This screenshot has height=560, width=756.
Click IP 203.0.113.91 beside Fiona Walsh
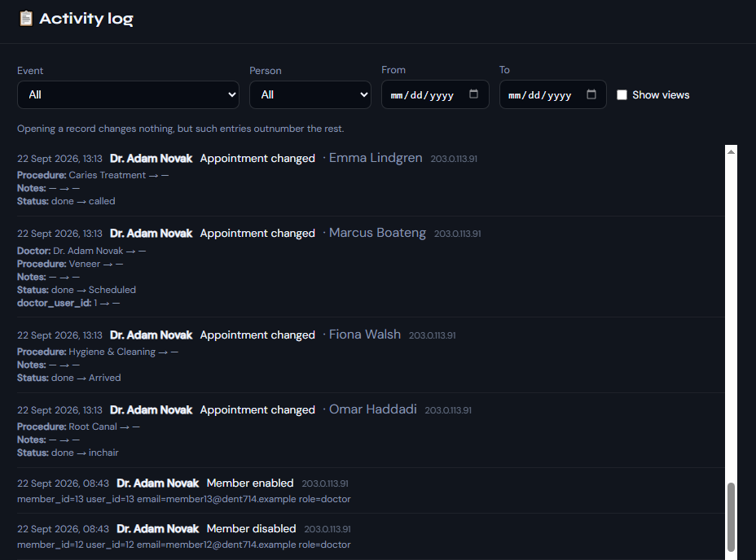coord(433,335)
